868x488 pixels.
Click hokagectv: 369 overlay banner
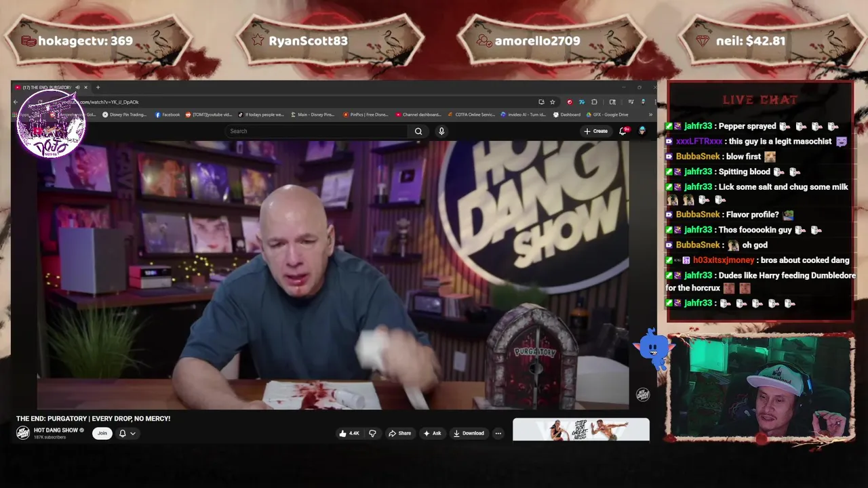point(98,41)
